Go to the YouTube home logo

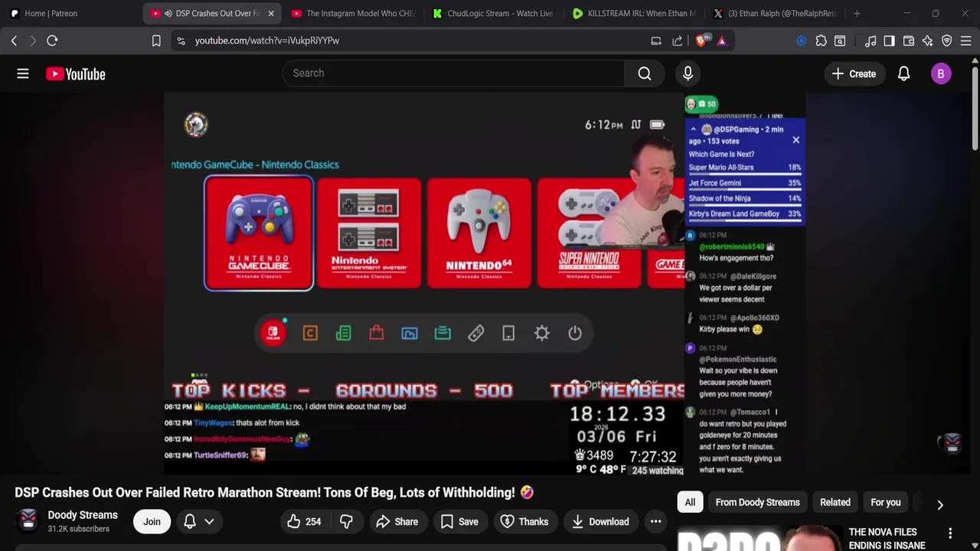coord(75,73)
